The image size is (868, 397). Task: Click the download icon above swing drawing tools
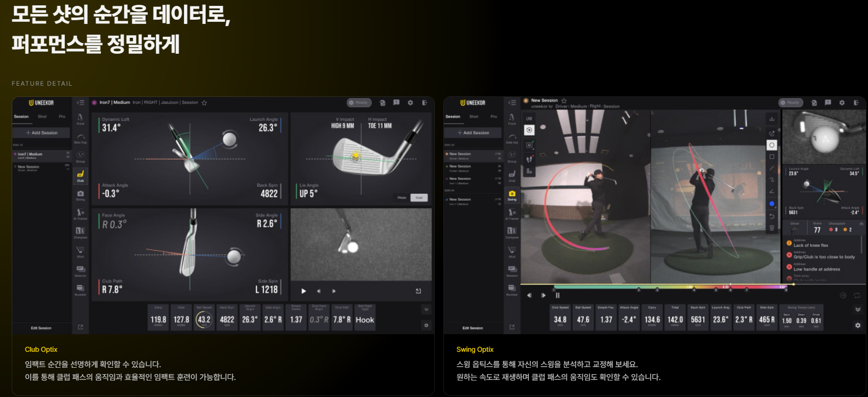point(772,119)
